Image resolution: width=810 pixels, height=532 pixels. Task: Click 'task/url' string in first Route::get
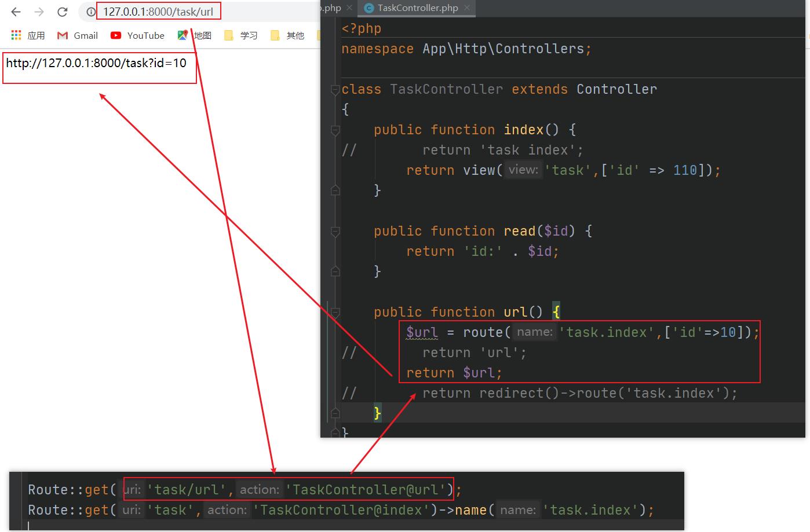[x=187, y=490]
